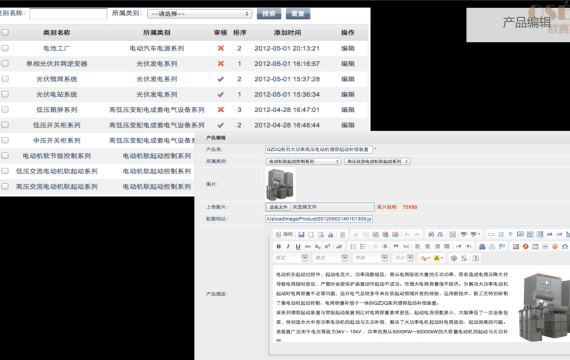The width and height of the screenshot is (570, 360).
Task: Click the Insert Smiley icon in the editor
Action: click(555, 247)
